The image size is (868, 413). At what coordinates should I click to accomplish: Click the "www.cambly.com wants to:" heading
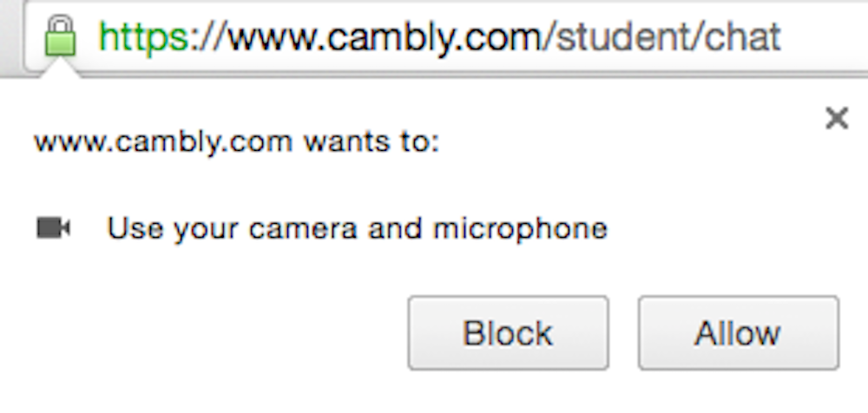[x=236, y=141]
